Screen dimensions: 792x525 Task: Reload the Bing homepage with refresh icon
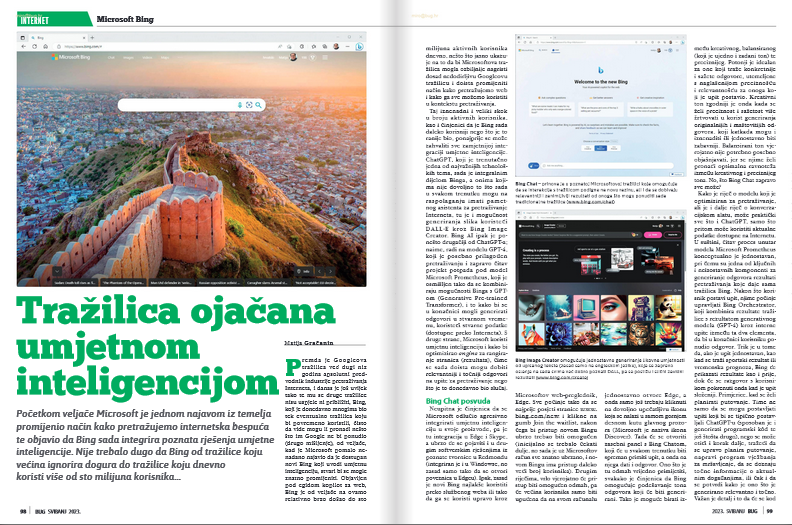(34, 46)
